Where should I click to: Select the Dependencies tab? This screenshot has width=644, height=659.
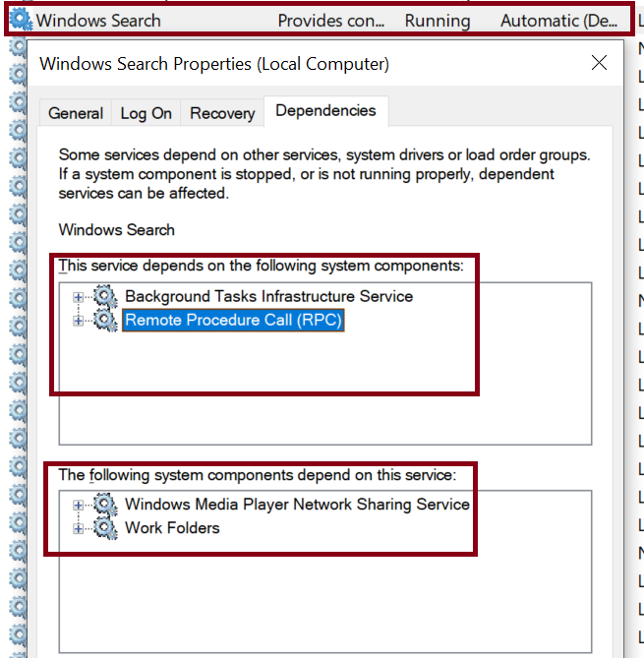[325, 111]
